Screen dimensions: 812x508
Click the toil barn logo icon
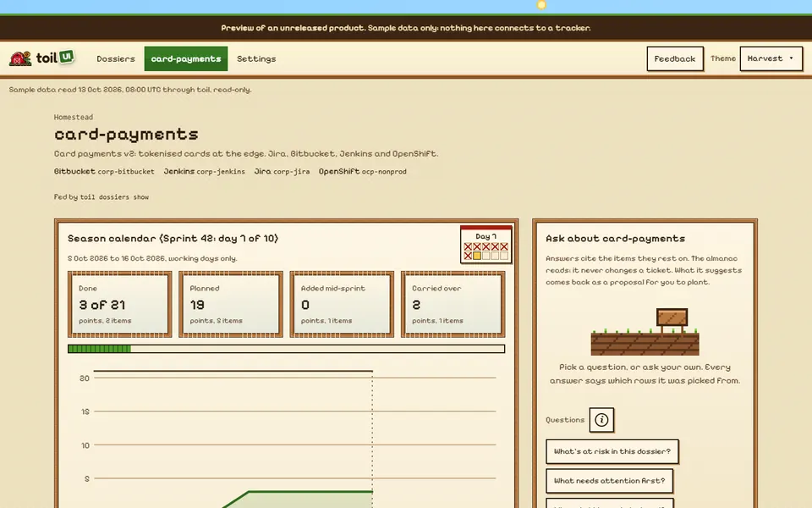20,58
